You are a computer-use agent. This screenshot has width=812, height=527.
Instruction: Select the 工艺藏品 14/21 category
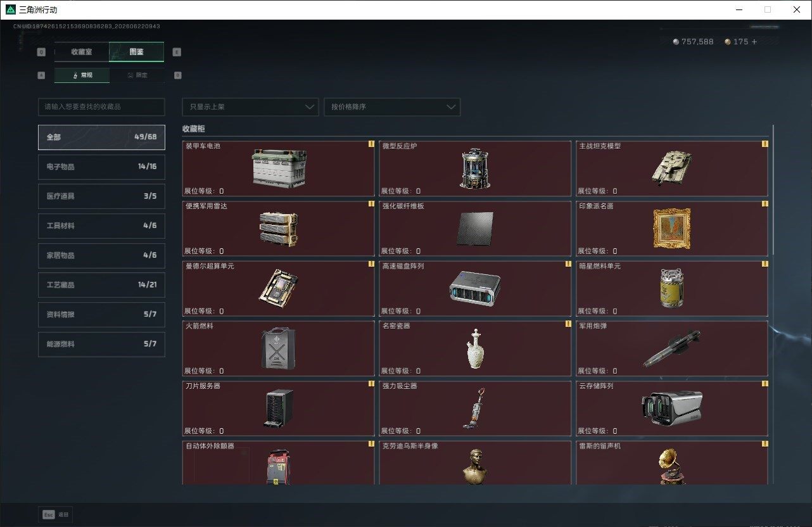101,285
